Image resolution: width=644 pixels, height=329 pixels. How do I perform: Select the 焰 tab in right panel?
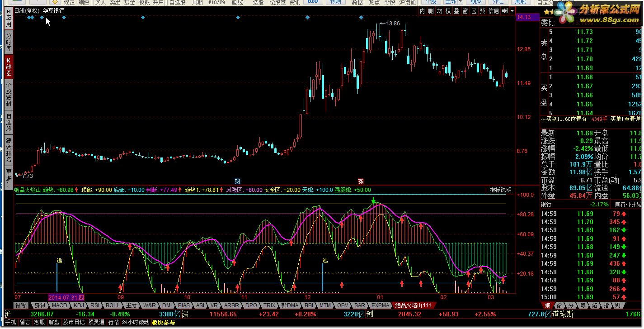point(594,305)
